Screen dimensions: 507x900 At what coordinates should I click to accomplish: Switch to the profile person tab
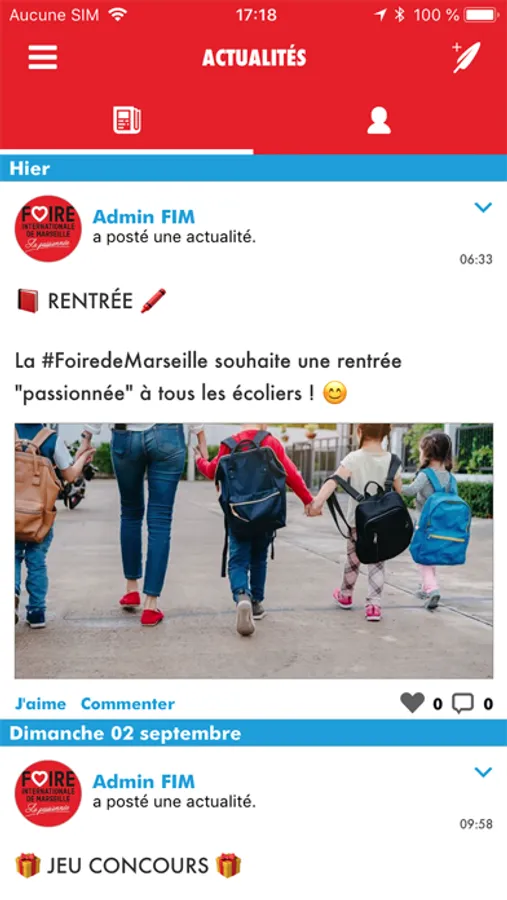(379, 121)
